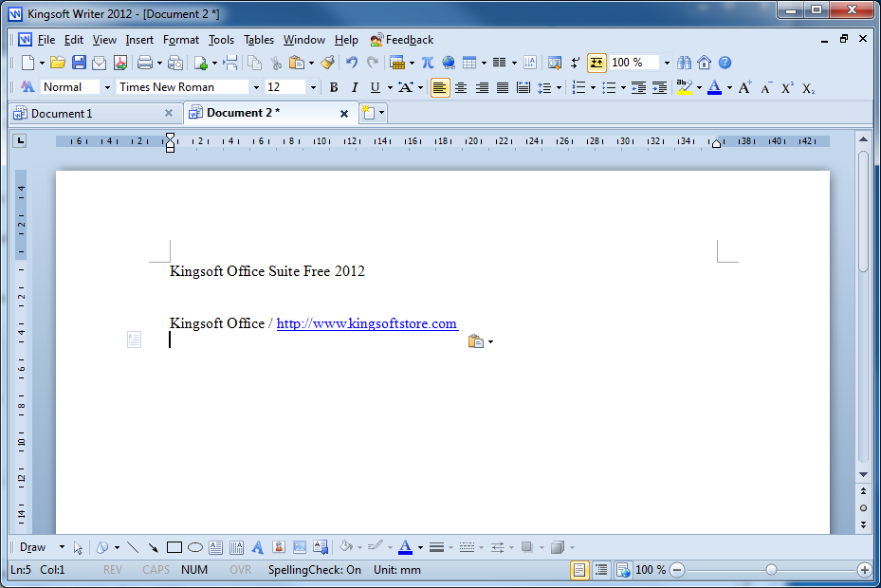
Task: Toggle Superscript formatting
Action: 787,87
